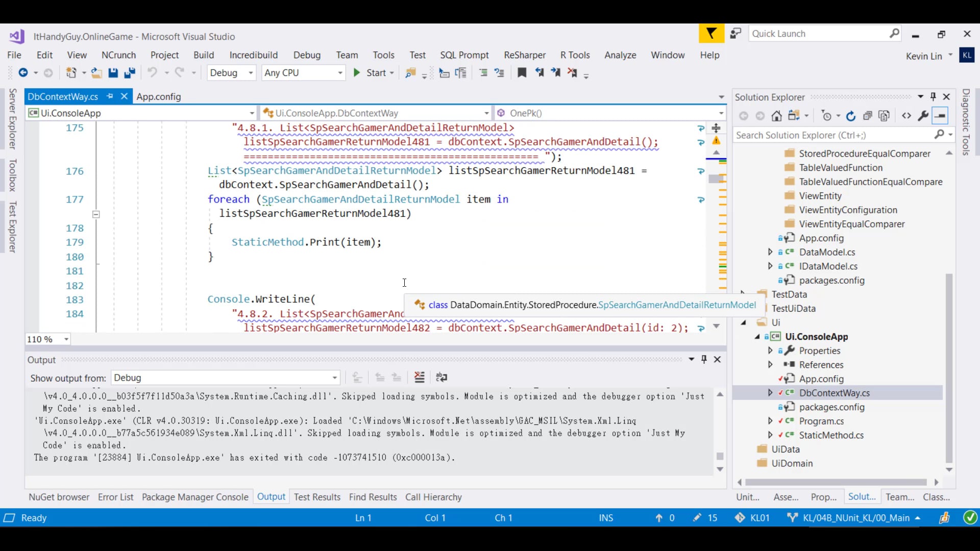Open the Debug solution configuration dropdown

click(231, 73)
